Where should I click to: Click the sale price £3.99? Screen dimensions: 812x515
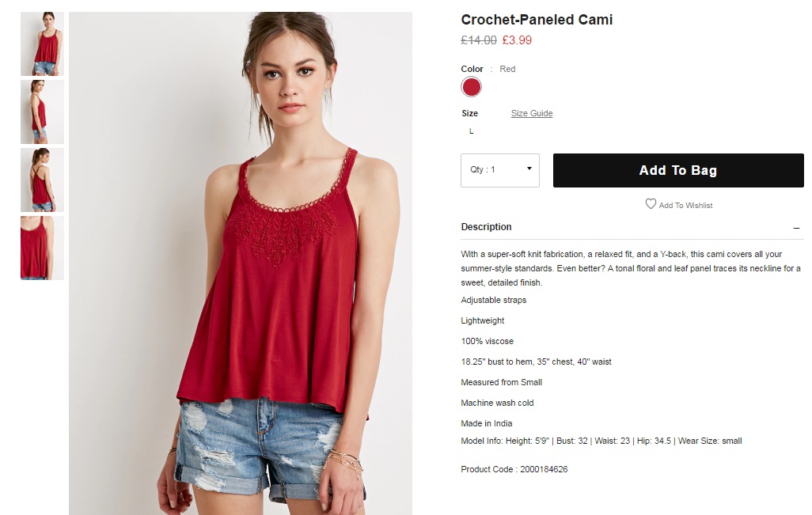(x=517, y=40)
